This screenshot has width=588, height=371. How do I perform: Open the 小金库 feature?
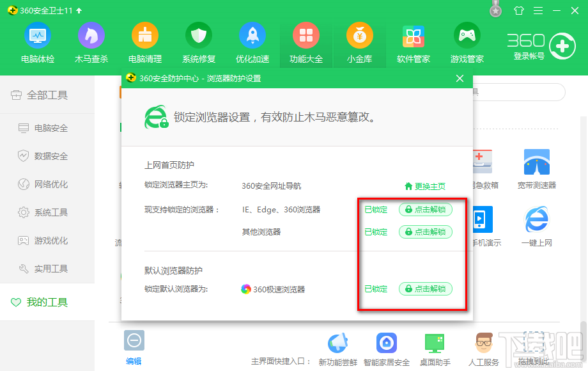click(359, 42)
